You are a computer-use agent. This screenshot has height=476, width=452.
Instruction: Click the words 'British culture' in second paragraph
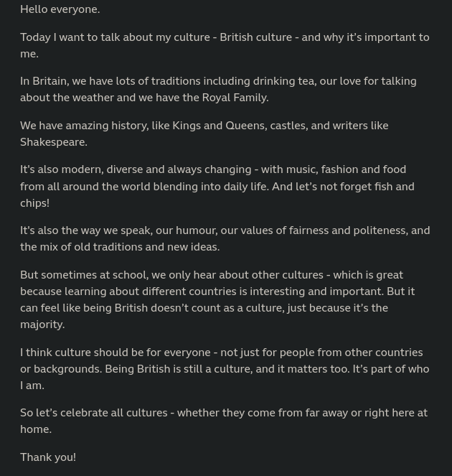255,37
